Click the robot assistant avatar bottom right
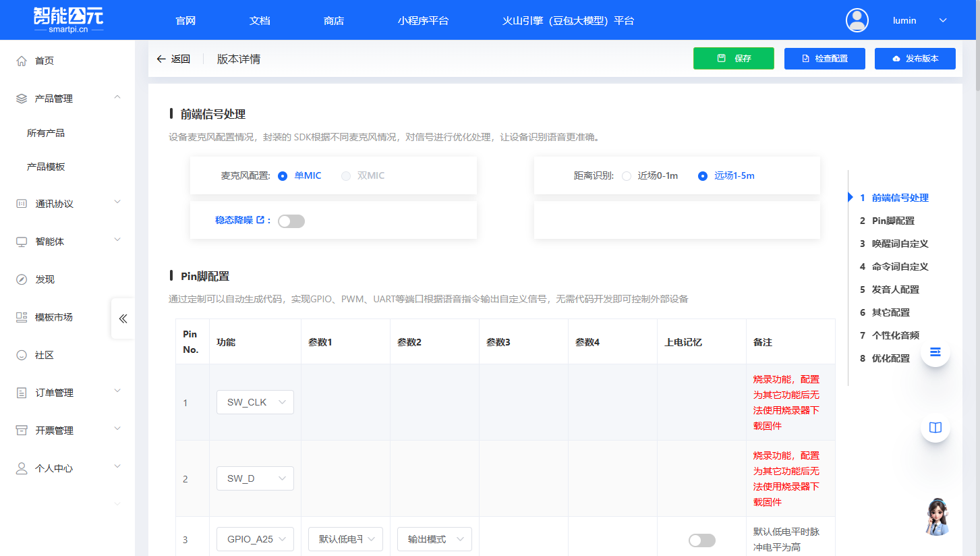Image resolution: width=980 pixels, height=556 pixels. [x=938, y=517]
